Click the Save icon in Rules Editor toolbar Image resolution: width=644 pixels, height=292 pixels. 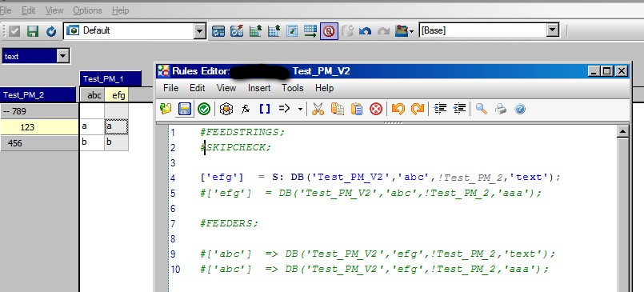click(185, 109)
